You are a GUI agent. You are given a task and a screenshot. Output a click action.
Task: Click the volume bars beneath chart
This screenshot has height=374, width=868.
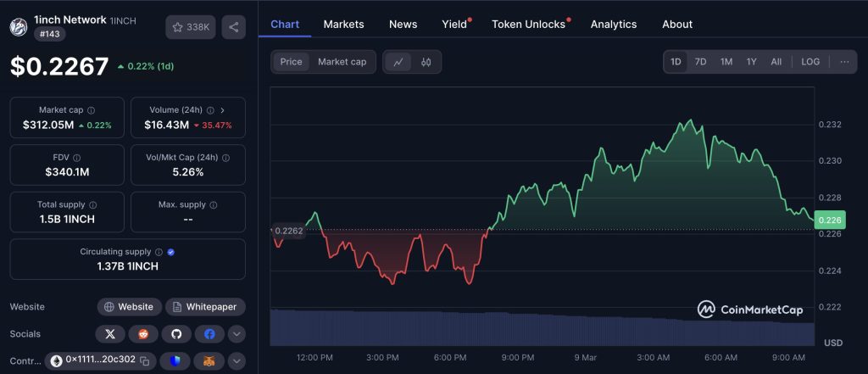pyautogui.click(x=542, y=327)
